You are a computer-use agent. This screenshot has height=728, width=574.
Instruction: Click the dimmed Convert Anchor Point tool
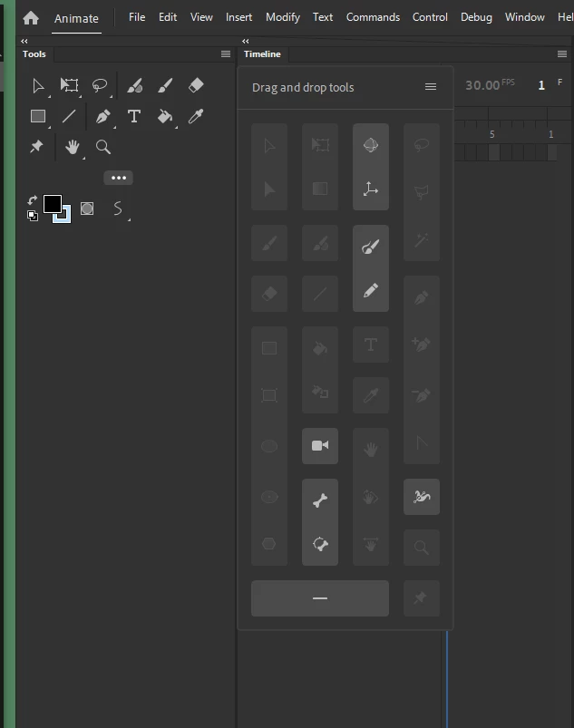click(x=422, y=443)
